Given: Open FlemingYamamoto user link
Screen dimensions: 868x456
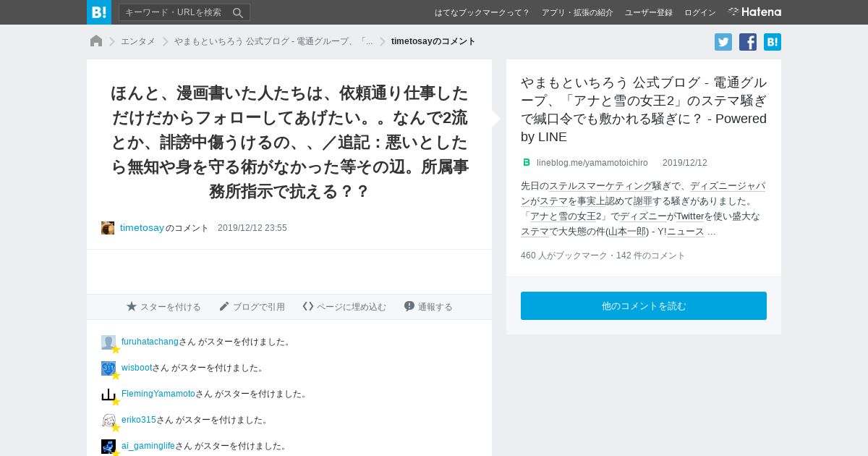Looking at the screenshot, I should tap(158, 394).
